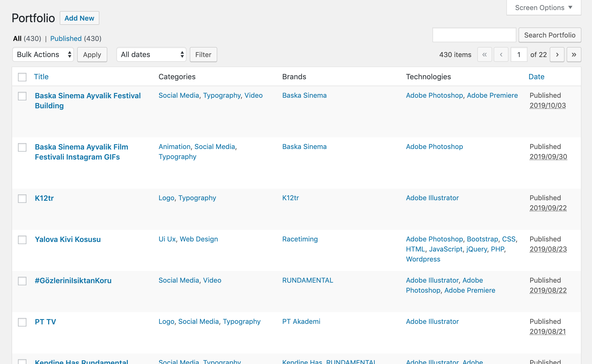
Task: Open the K12tr portfolio title
Action: (44, 198)
